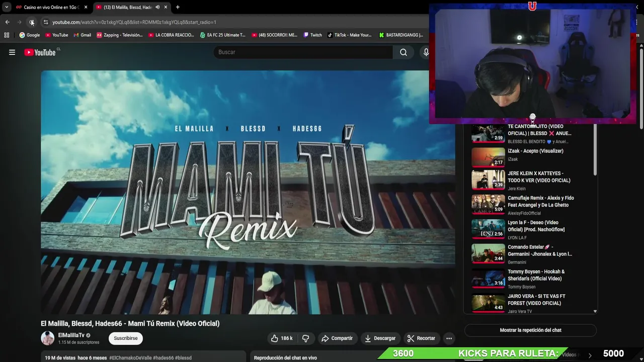Open ElMalillaTv channel name link

[x=71, y=335]
